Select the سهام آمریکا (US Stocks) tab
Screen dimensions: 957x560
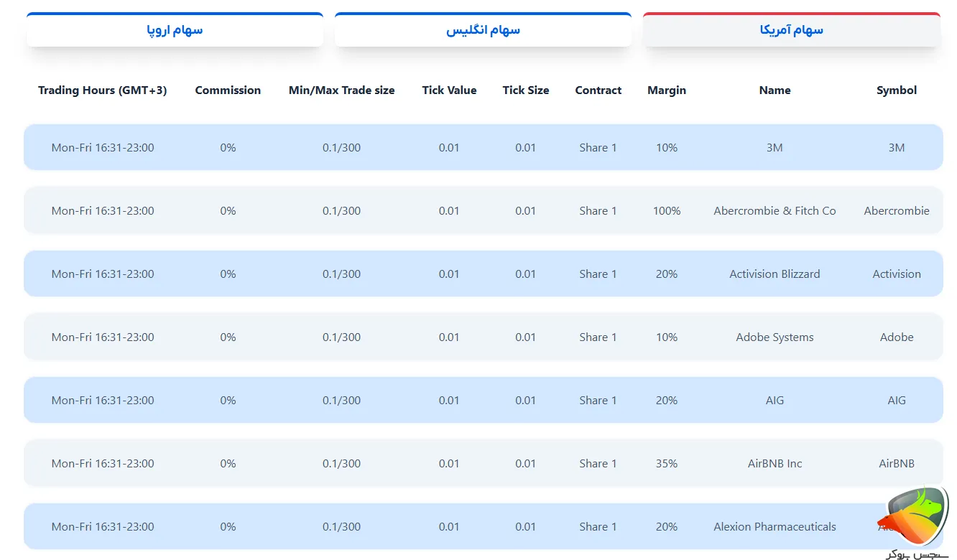(x=791, y=29)
